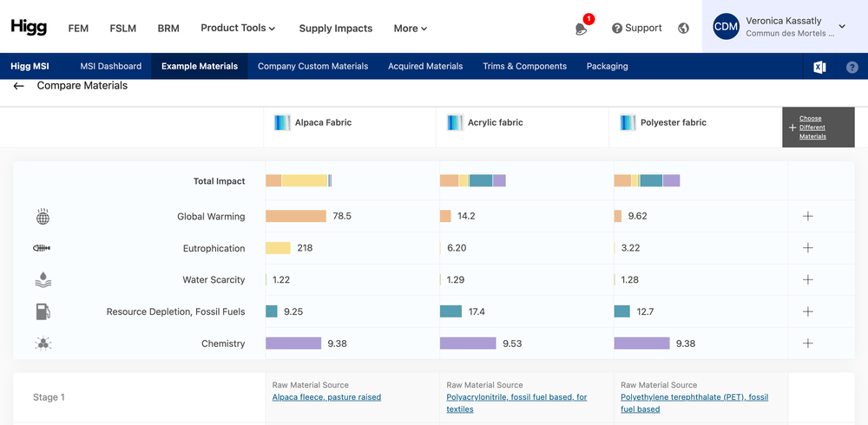Open Trims & Components tab

pos(525,67)
